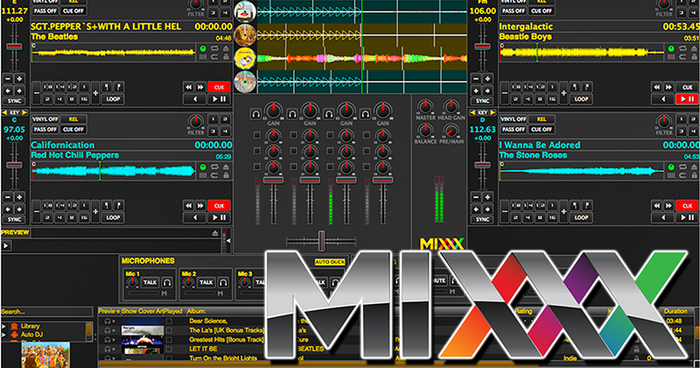The image size is (700, 368).
Task: Toggle REL mode on the Red Hot Chili Peppers deck
Action: [x=73, y=119]
